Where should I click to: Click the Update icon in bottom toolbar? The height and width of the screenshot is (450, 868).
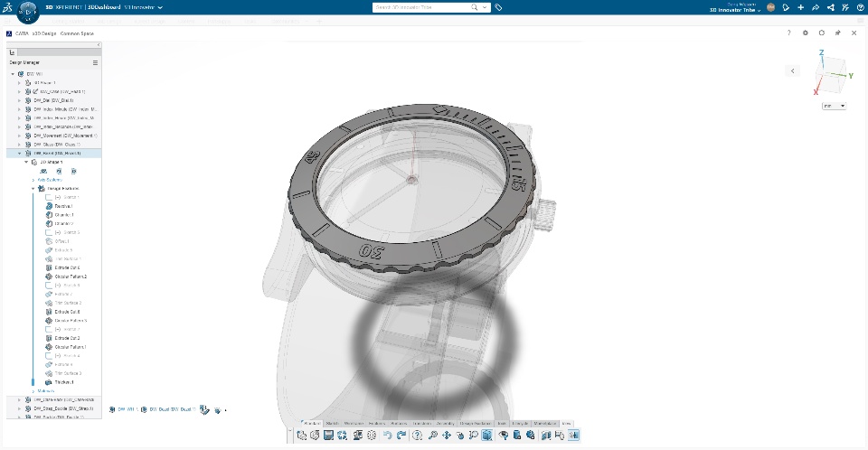(x=342, y=436)
